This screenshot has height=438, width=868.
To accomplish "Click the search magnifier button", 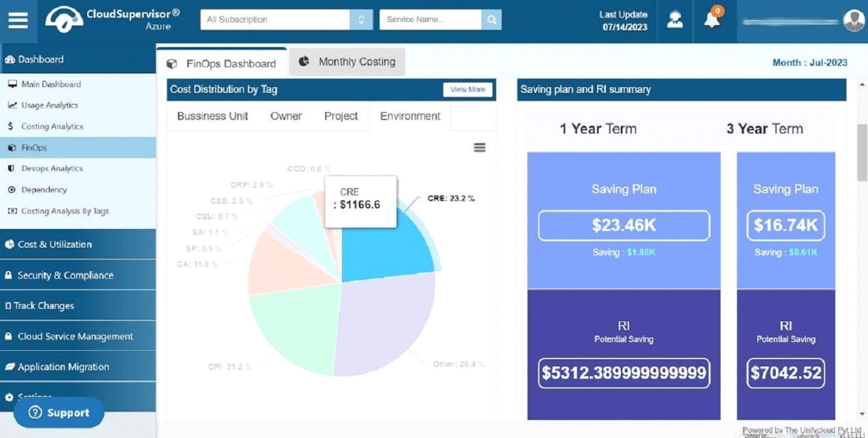I will pos(492,19).
